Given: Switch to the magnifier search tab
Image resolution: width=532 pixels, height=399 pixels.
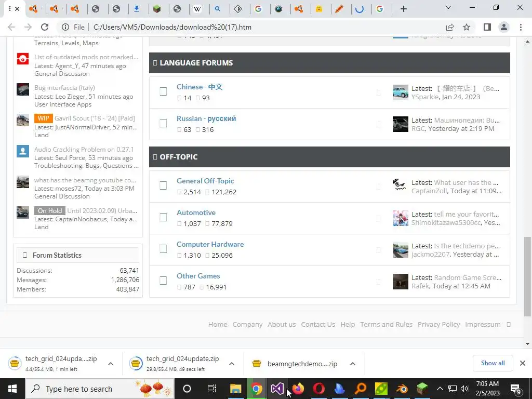Looking at the screenshot, I should [x=218, y=9].
